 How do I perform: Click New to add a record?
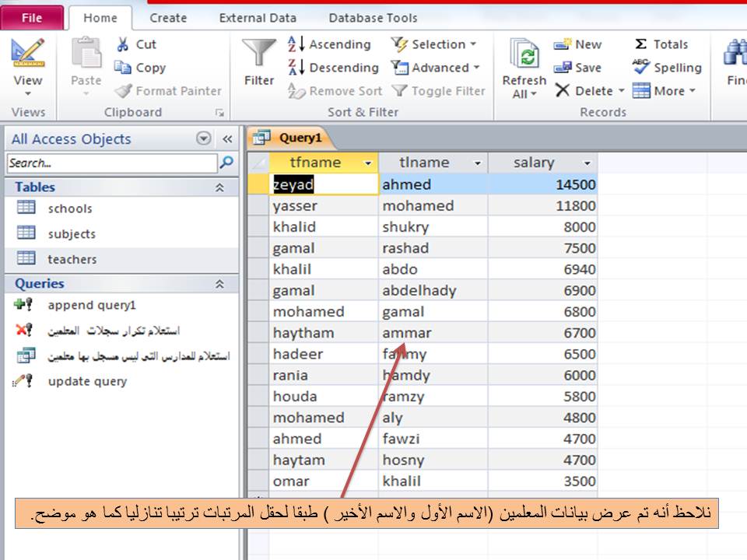580,44
